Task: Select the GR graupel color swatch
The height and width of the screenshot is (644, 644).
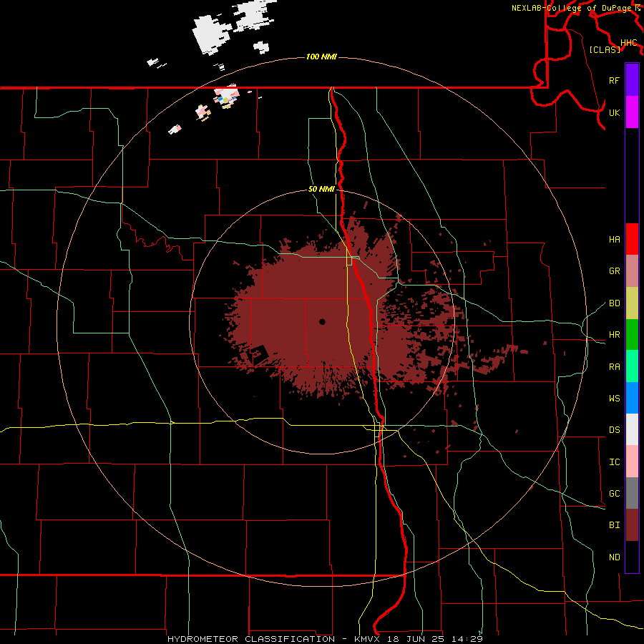Action: coord(632,270)
